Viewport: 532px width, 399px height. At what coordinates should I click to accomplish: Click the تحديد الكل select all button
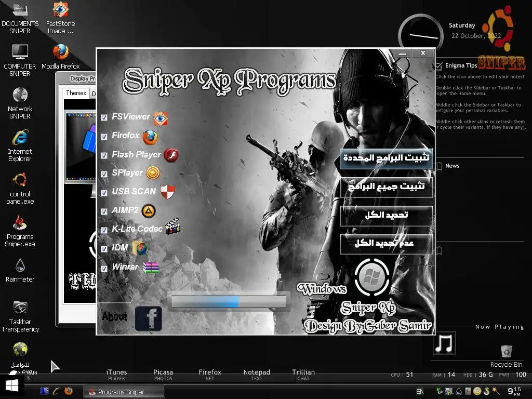pos(387,215)
